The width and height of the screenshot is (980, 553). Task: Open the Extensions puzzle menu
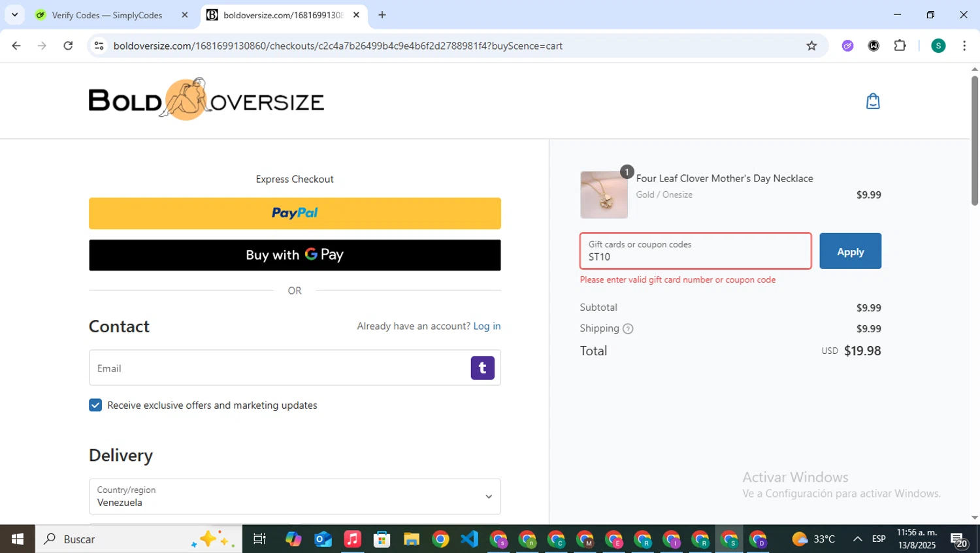[x=900, y=46]
